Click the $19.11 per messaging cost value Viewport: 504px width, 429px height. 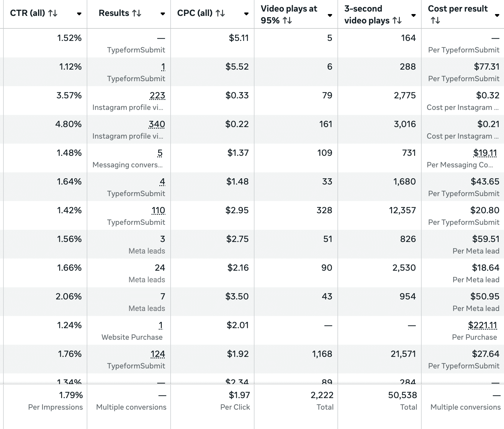point(485,153)
